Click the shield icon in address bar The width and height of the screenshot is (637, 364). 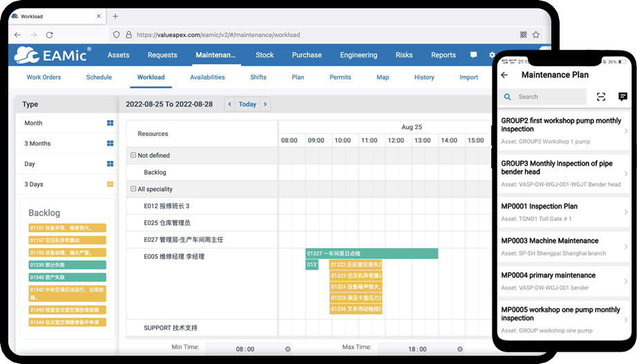pos(117,35)
